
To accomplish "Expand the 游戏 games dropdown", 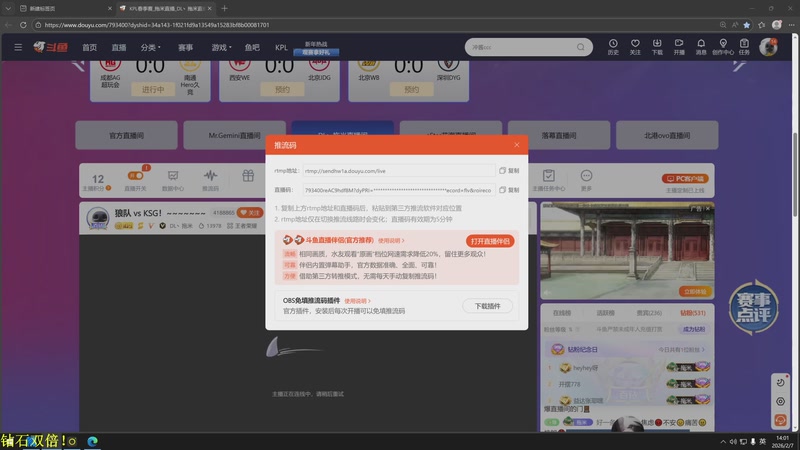I will [x=221, y=47].
